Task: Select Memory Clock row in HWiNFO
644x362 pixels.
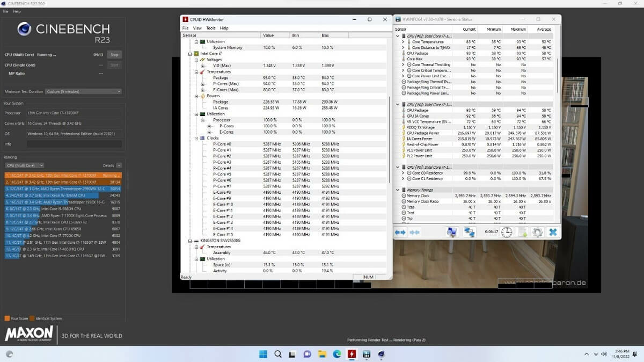Action: (x=475, y=196)
